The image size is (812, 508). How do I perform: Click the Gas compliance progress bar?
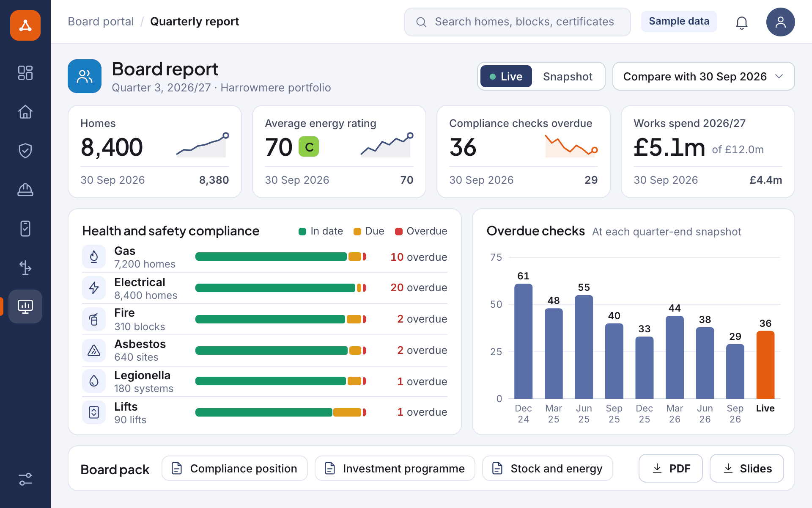(281, 257)
